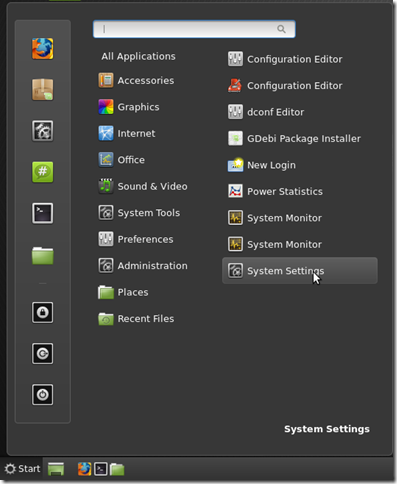Open the upper System Monitor entry

click(300, 218)
